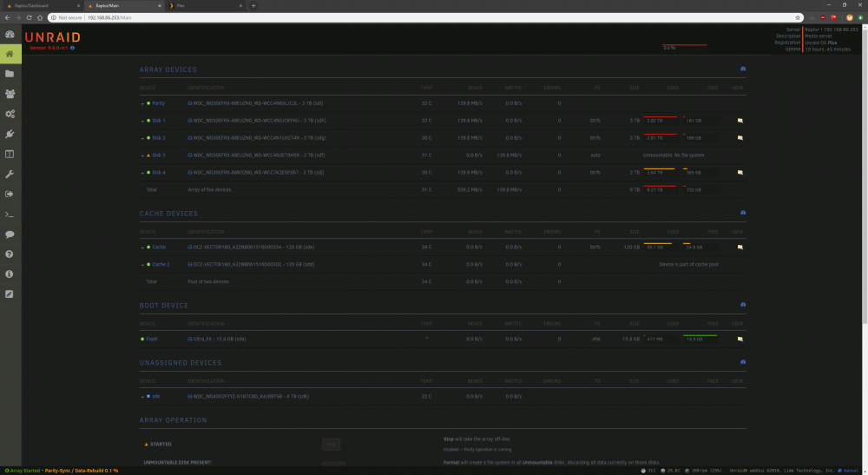Open the Feedback speech bubble icon

(10, 234)
